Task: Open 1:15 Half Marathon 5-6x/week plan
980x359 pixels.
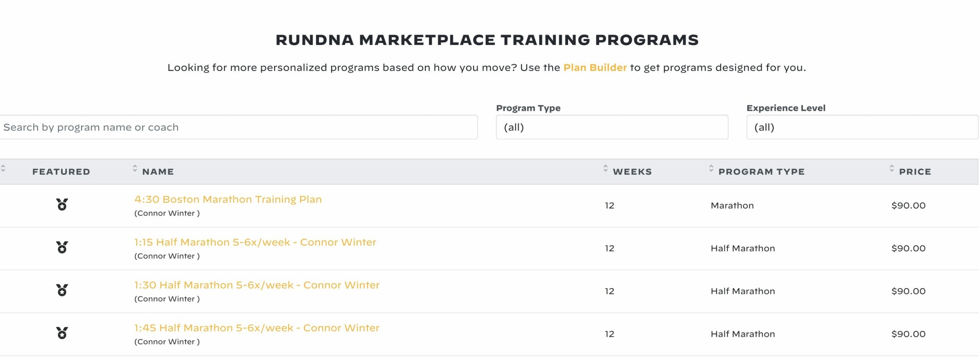Action: coord(255,242)
